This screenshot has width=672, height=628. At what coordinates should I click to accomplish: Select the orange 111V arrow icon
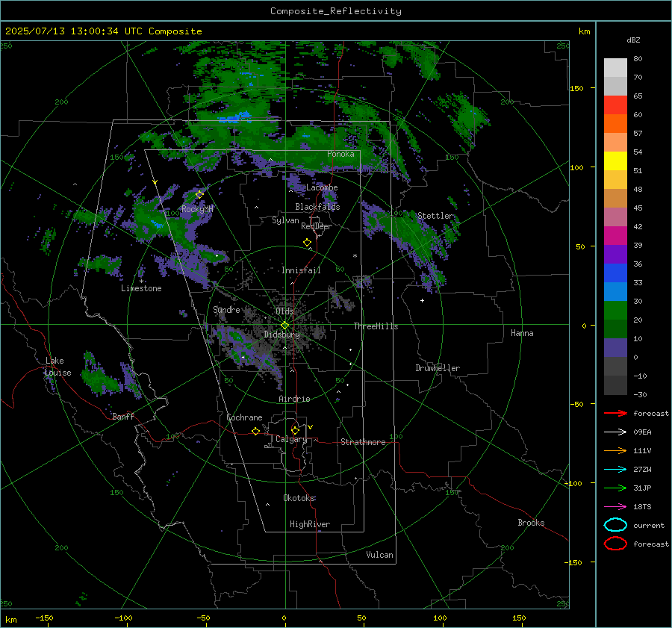[615, 450]
